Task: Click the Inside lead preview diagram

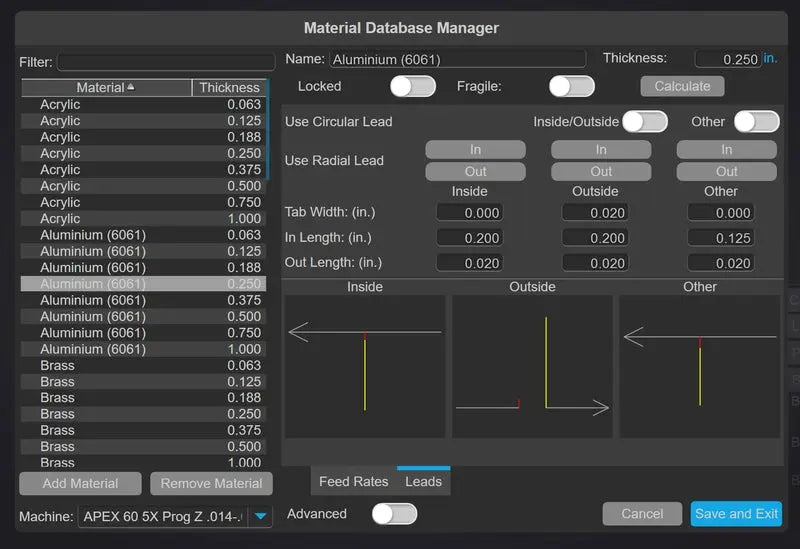Action: 364,366
